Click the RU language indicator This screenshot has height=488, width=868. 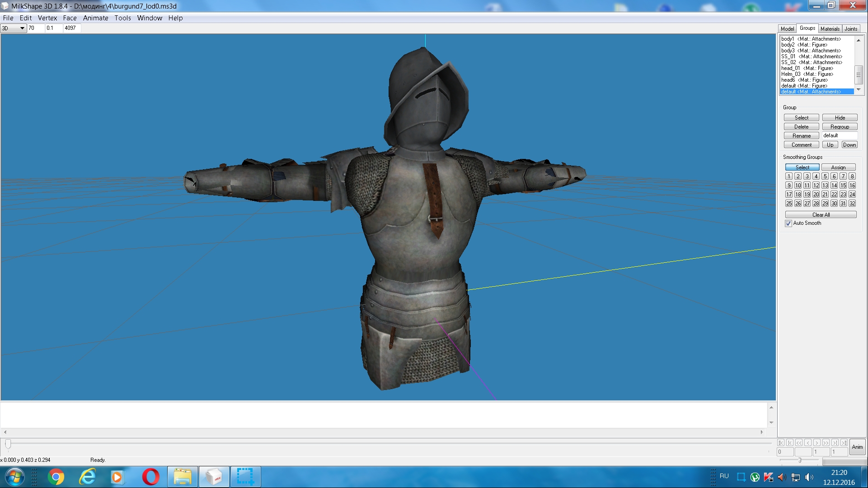coord(724,476)
